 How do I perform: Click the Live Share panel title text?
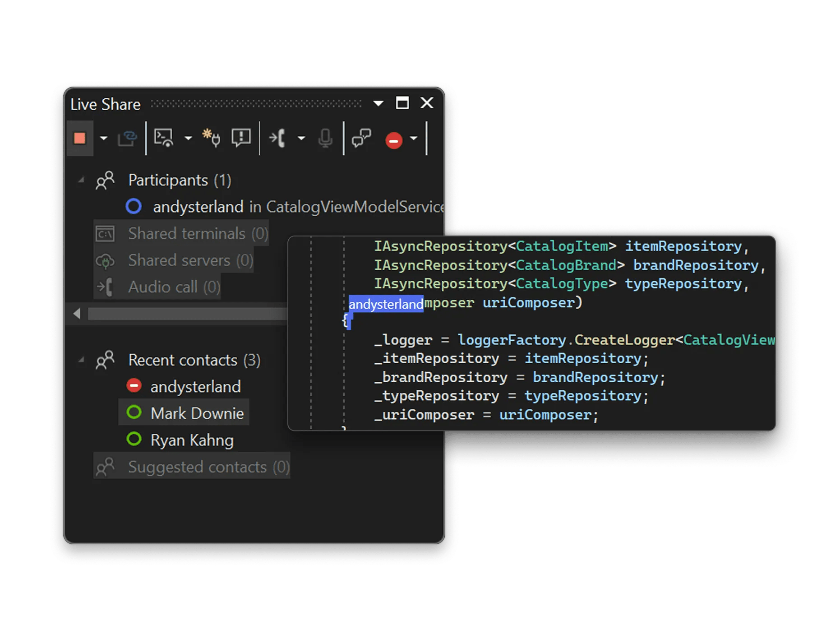106,104
